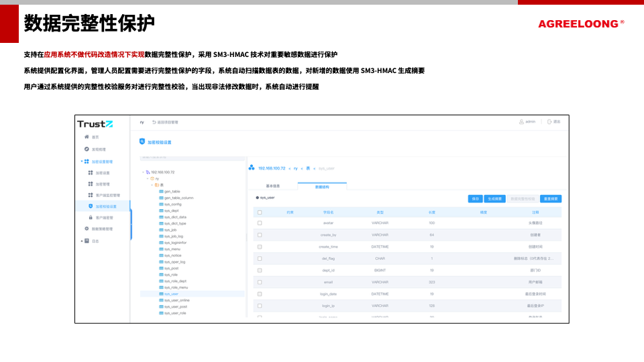Click the padlock icon in sidebar
644x362 pixels.
[91, 217]
